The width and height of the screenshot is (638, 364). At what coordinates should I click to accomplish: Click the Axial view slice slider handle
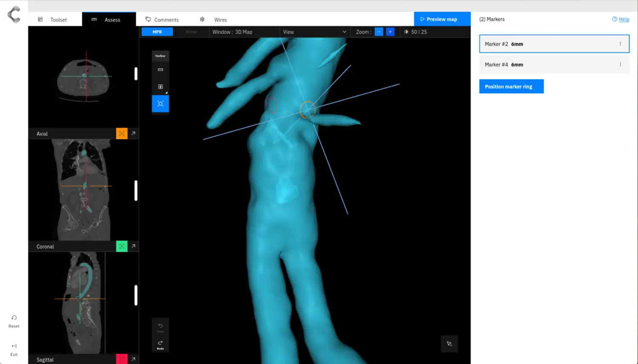coord(136,74)
